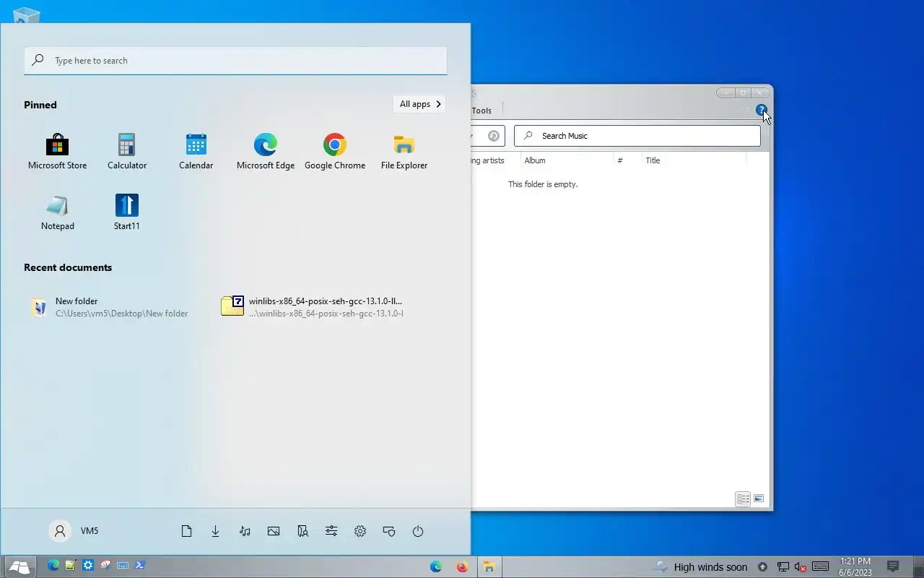Open Google Chrome from pinned apps
The width and height of the screenshot is (924, 578).
[335, 152]
